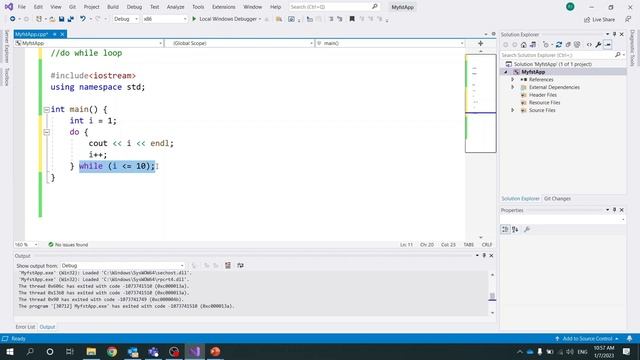
Task: Collapse the do loop code block
Action: 47,132
